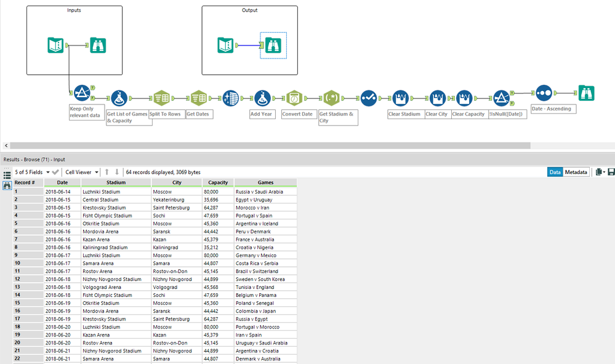Select the 'Keep Only relevant data' filter tool
Screen dimensions: 615x364
click(x=82, y=93)
